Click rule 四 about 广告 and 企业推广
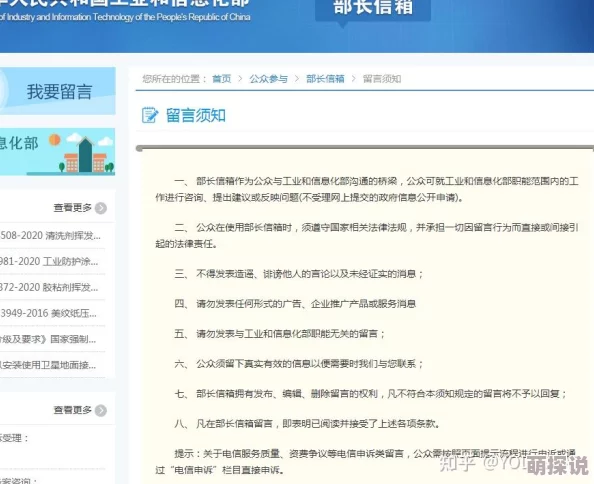The width and height of the screenshot is (594, 484). tap(295, 304)
